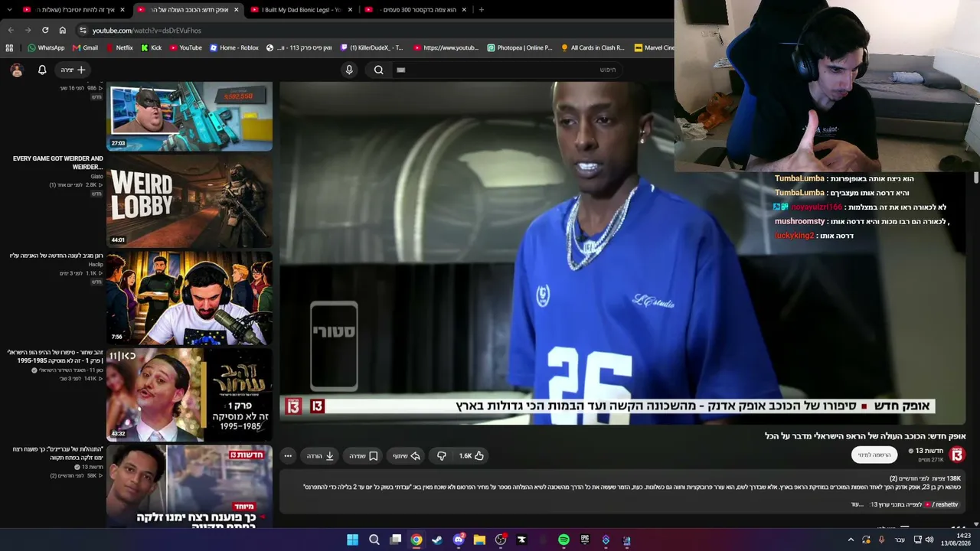980x551 pixels.
Task: Open the זהב שחור פרק 1 thumbnail
Action: [x=189, y=394]
